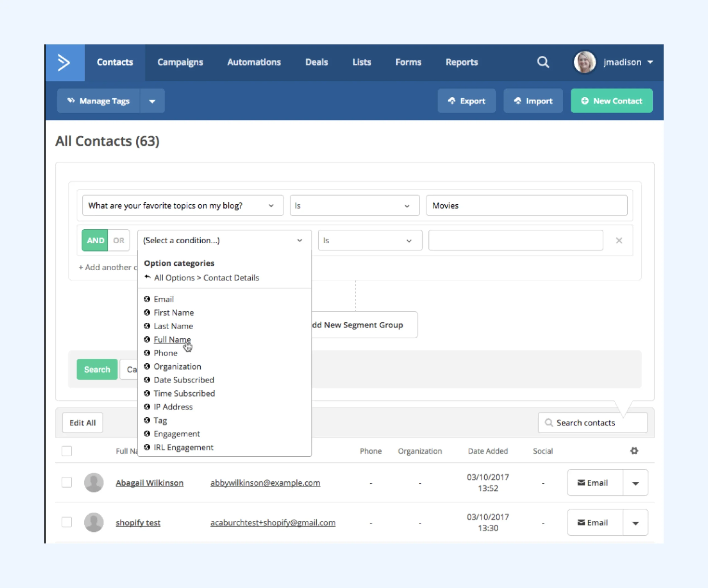
Task: Click the Organization column header
Action: pos(420,451)
